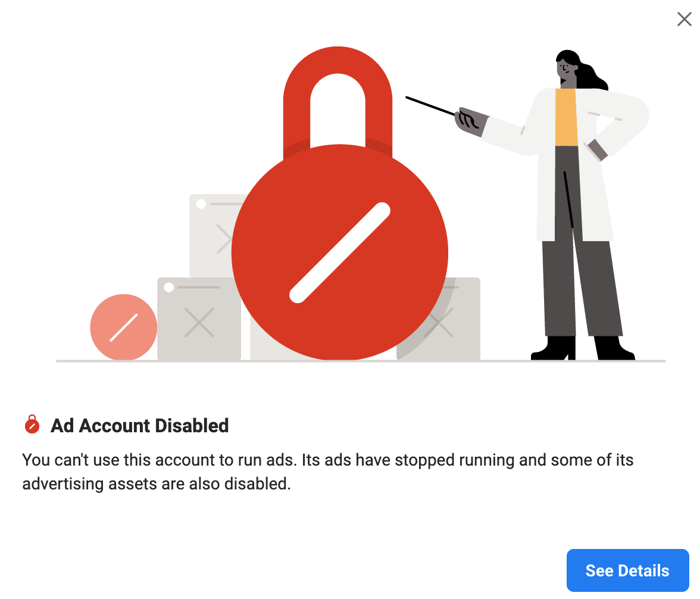The image size is (700, 599).
Task: Select the "Ad Account Disabled" heading text
Action: [x=139, y=426]
